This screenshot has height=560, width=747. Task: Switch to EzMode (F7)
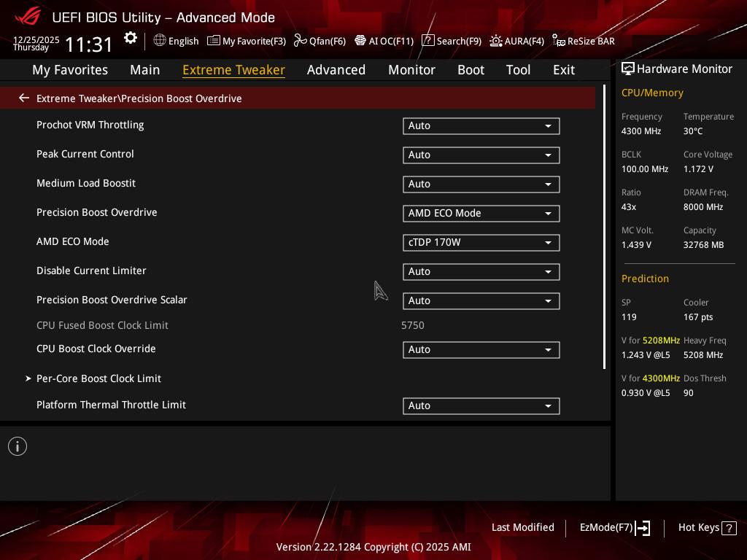614,528
